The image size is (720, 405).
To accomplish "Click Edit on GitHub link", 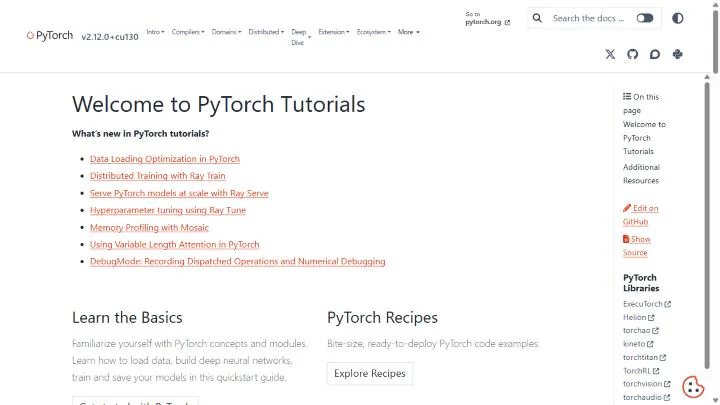I will pos(640,215).
